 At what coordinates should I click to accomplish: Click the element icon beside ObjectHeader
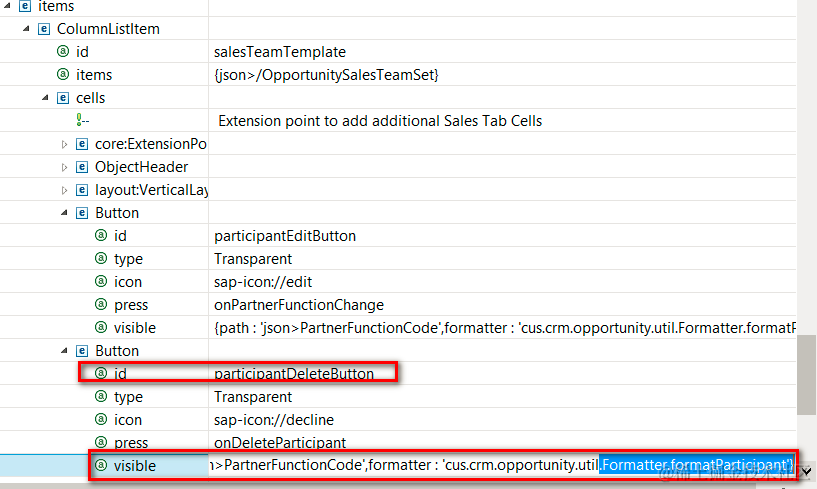click(x=82, y=167)
